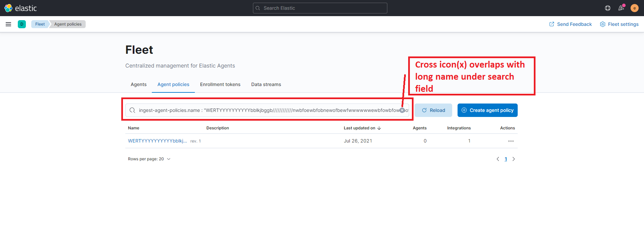The height and width of the screenshot is (245, 644).
Task: Open the D space selector avatar
Action: 22,24
